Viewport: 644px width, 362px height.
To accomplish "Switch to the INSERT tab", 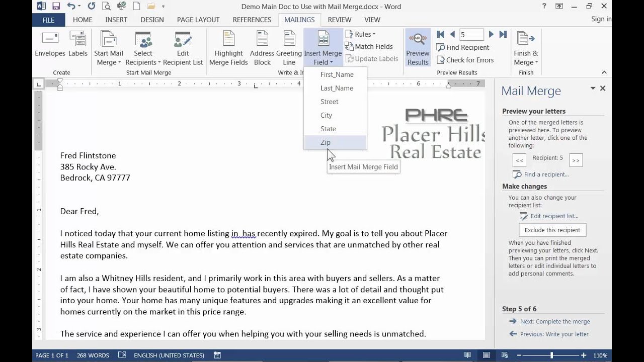I will [x=116, y=20].
